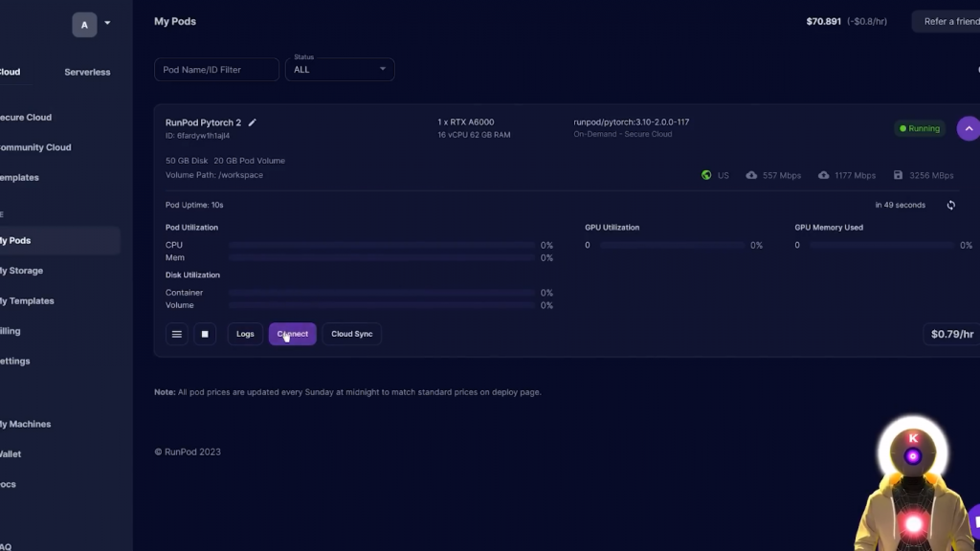This screenshot has height=551, width=980.
Task: Click the hamburger menu icon beside stop button
Action: 177,334
